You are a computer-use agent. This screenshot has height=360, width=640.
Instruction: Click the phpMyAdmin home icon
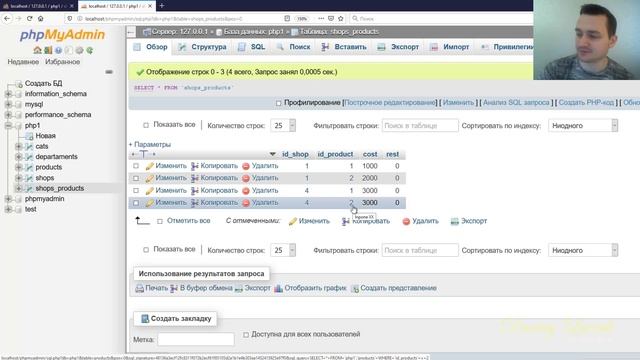tap(38, 50)
